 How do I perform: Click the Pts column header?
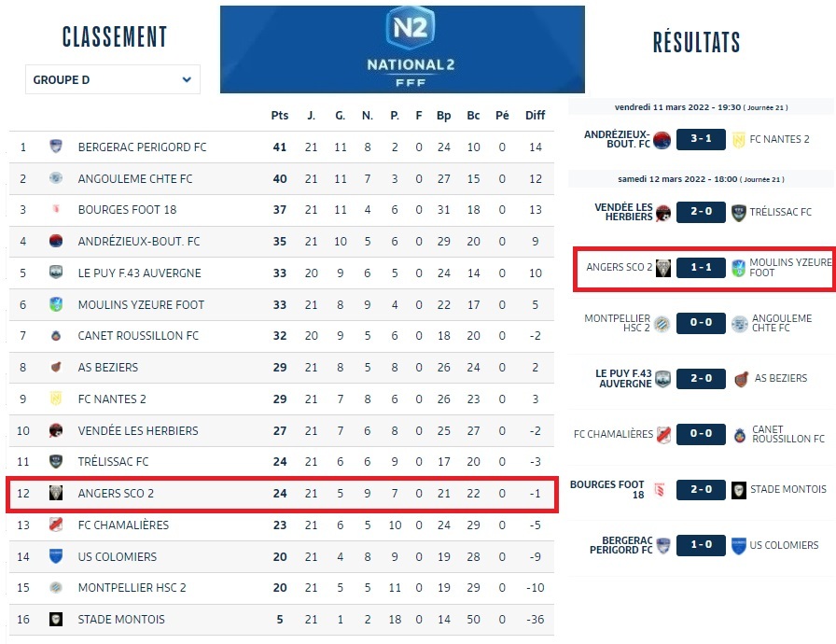coord(280,116)
